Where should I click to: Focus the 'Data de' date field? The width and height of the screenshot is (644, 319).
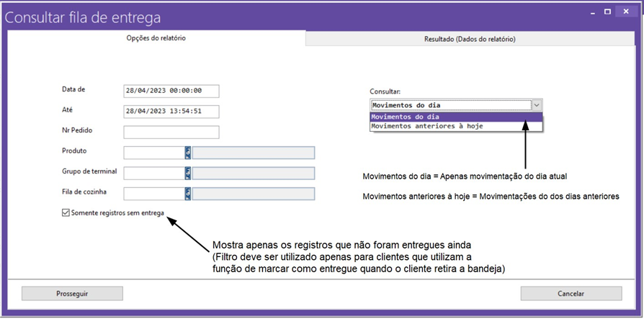(171, 91)
